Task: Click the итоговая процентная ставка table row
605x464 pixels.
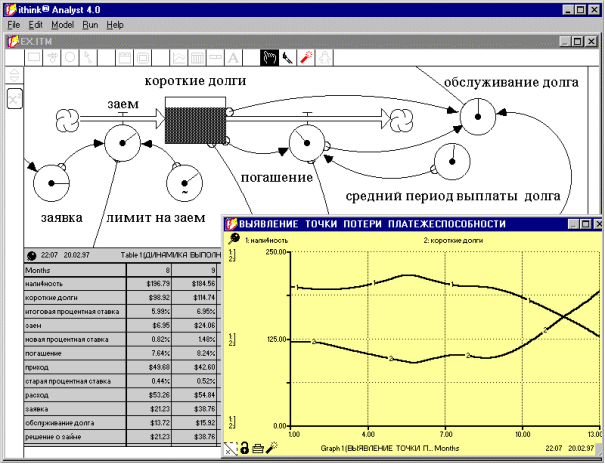Action: click(123, 312)
